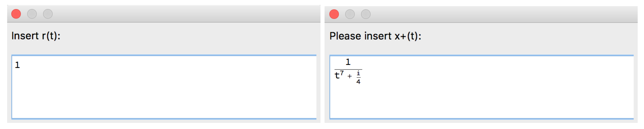Click the numerator 1 of the fraction
This screenshot has width=644, height=129.
[348, 62]
